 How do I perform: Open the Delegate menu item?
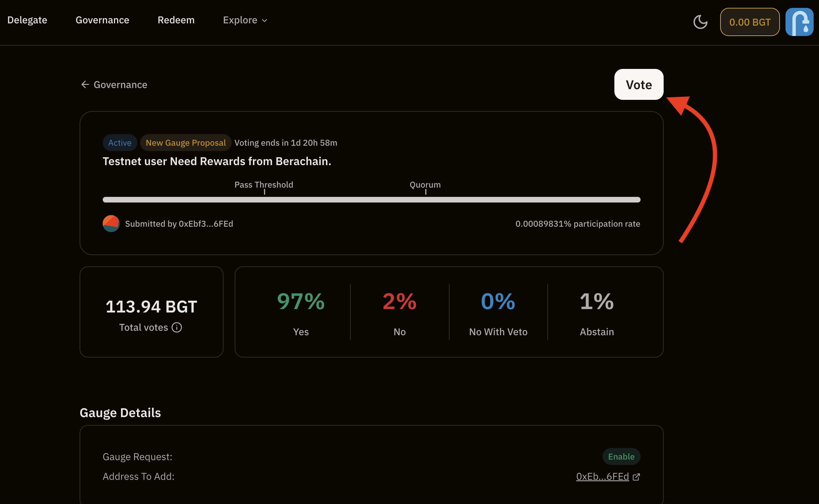tap(27, 20)
